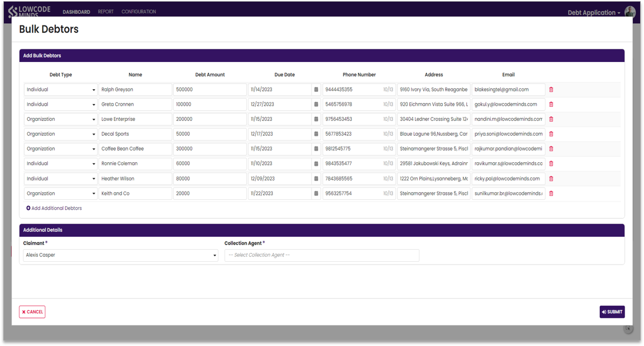This screenshot has width=644, height=346.
Task: Open Debt Type dropdown for Greta Cronnen
Action: pyautogui.click(x=60, y=105)
